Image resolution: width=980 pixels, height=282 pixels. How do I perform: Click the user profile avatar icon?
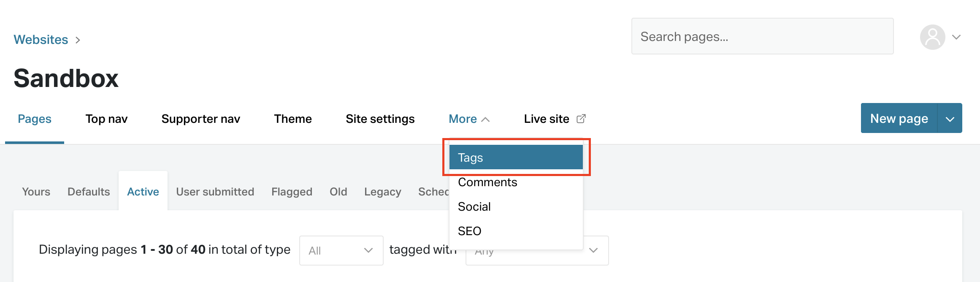(x=932, y=37)
